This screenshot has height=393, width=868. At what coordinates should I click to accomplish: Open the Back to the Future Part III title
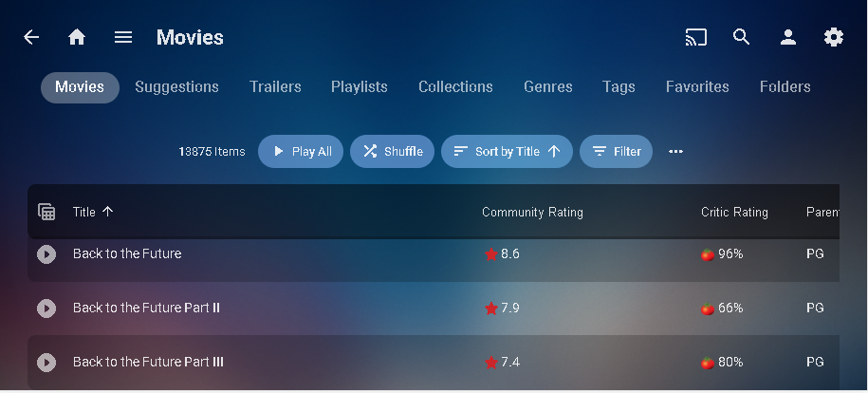(x=148, y=362)
